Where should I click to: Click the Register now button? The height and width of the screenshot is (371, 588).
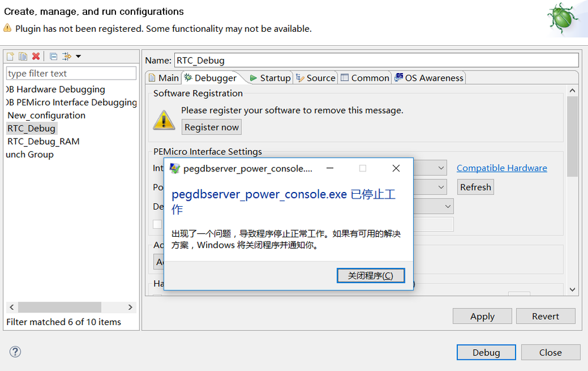pos(211,127)
